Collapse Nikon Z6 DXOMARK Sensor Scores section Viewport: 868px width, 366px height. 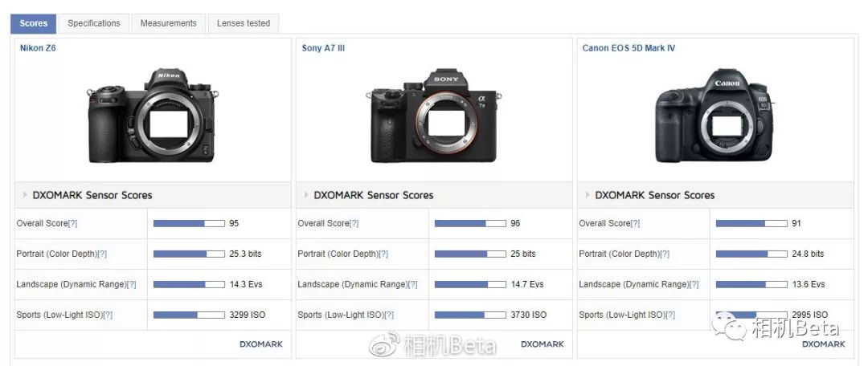(x=25, y=195)
